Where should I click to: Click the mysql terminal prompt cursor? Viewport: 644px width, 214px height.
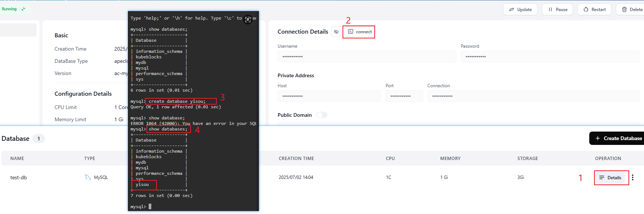coord(150,207)
